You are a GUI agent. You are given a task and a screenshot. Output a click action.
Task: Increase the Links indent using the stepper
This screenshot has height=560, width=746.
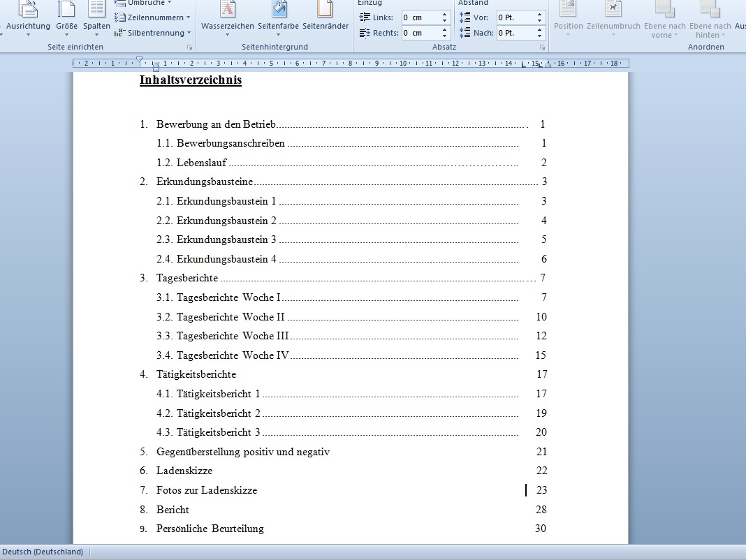pyautogui.click(x=444, y=15)
